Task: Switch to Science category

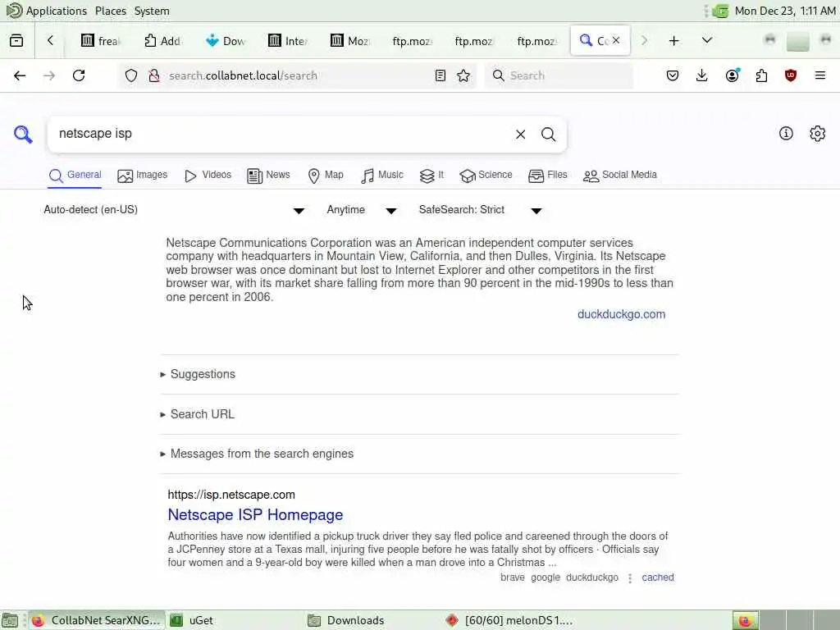Action: [486, 176]
